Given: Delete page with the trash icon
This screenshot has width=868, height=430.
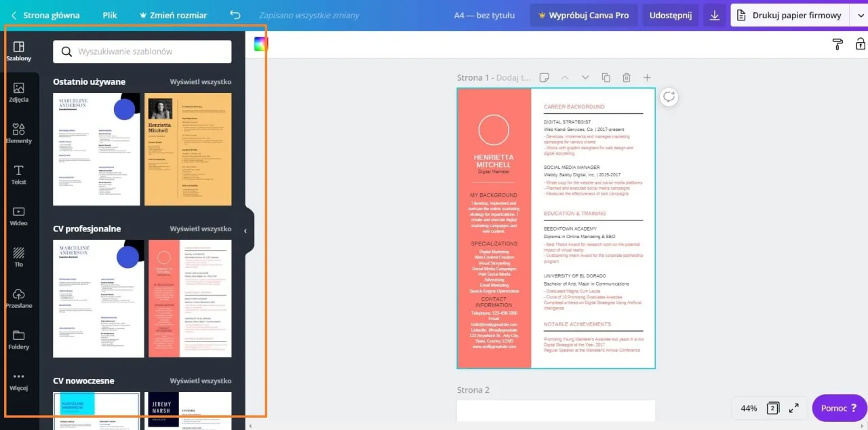Looking at the screenshot, I should (x=627, y=78).
